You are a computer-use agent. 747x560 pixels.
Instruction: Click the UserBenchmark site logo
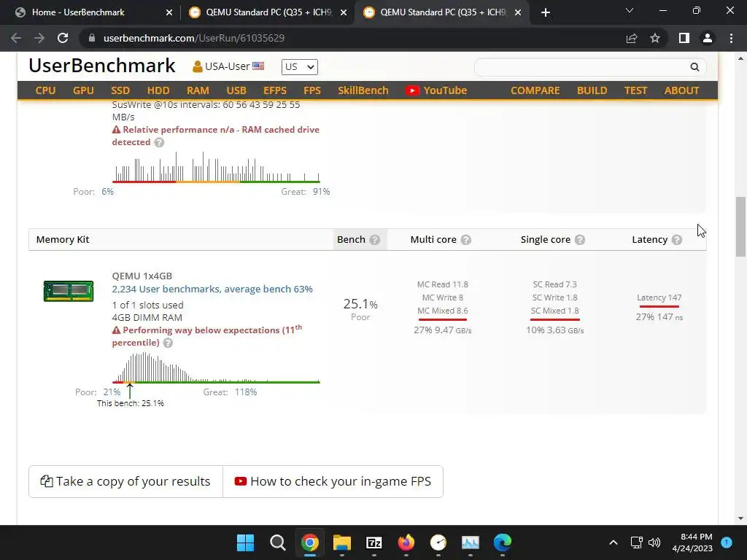click(102, 66)
